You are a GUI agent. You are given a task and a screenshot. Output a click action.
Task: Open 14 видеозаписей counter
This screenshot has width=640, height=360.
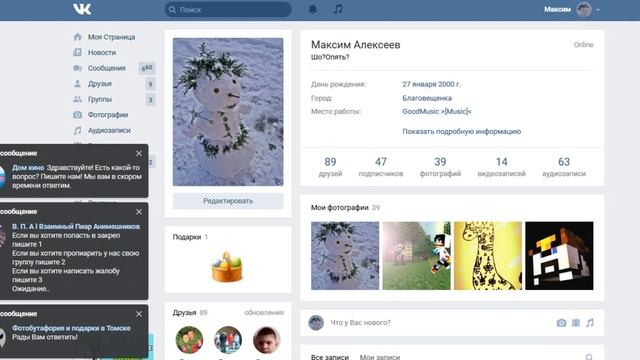[x=502, y=167]
